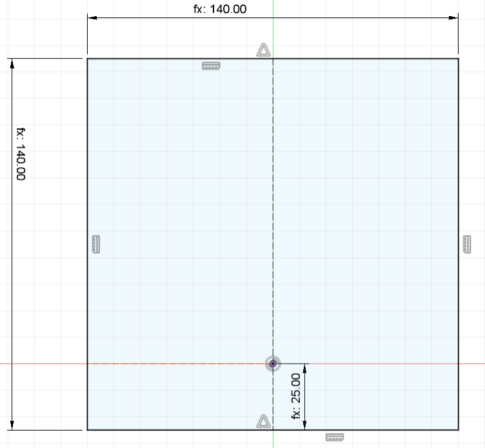The height and width of the screenshot is (448, 485).
Task: Select the vertical dashed construction centerline
Action: 273,193
